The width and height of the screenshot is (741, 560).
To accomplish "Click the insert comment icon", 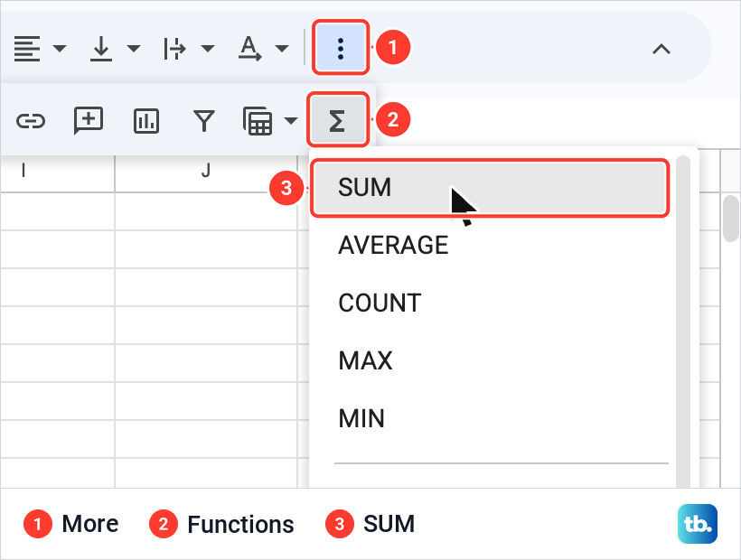I will [x=89, y=120].
